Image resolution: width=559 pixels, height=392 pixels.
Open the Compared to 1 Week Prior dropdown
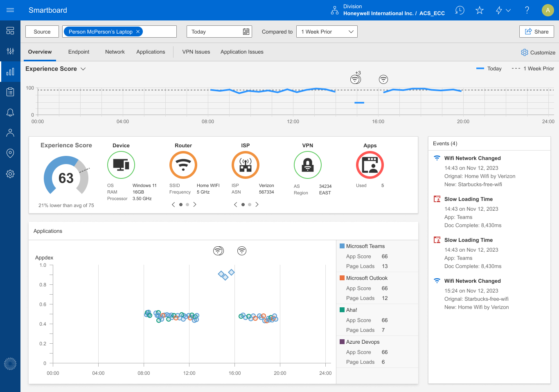327,31
